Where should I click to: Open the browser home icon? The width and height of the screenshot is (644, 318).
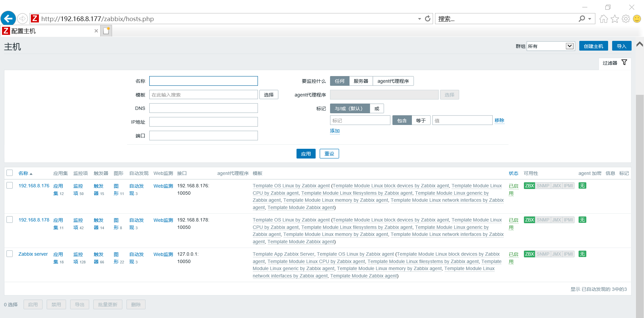(x=604, y=19)
